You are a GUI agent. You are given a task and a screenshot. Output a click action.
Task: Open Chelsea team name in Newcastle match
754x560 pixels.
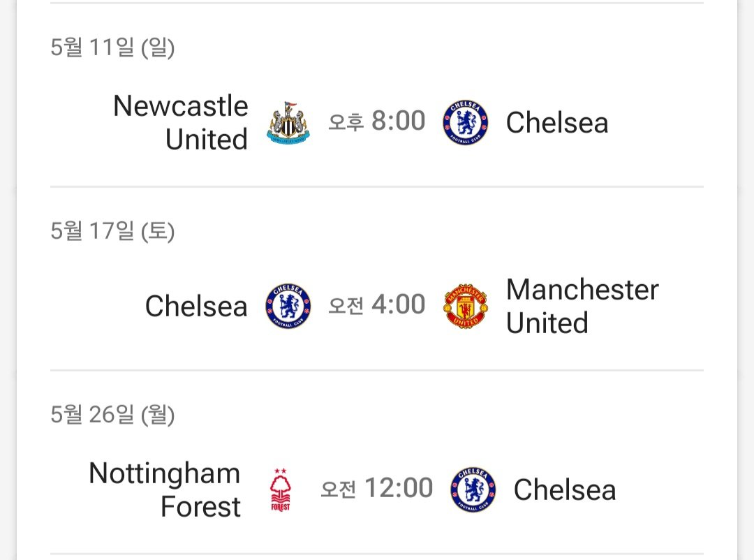coord(557,122)
